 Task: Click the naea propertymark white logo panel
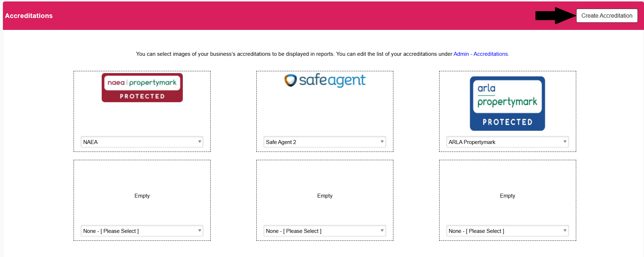(x=142, y=83)
